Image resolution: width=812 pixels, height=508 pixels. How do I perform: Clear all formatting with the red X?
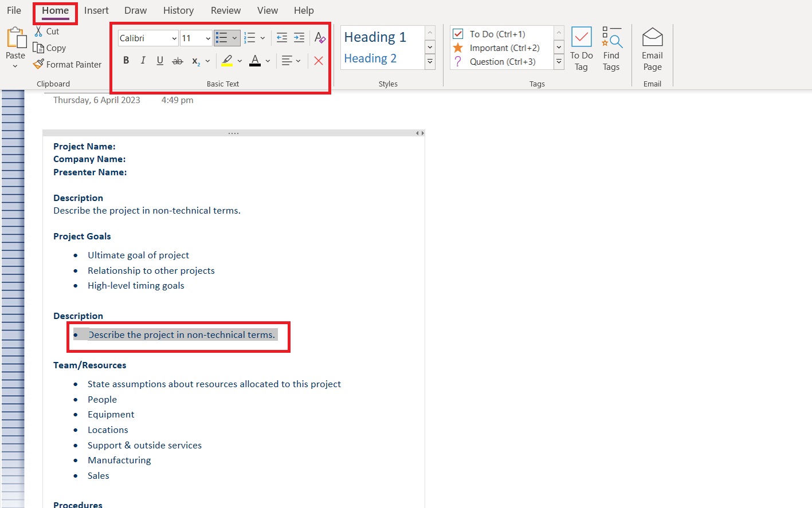pos(318,60)
